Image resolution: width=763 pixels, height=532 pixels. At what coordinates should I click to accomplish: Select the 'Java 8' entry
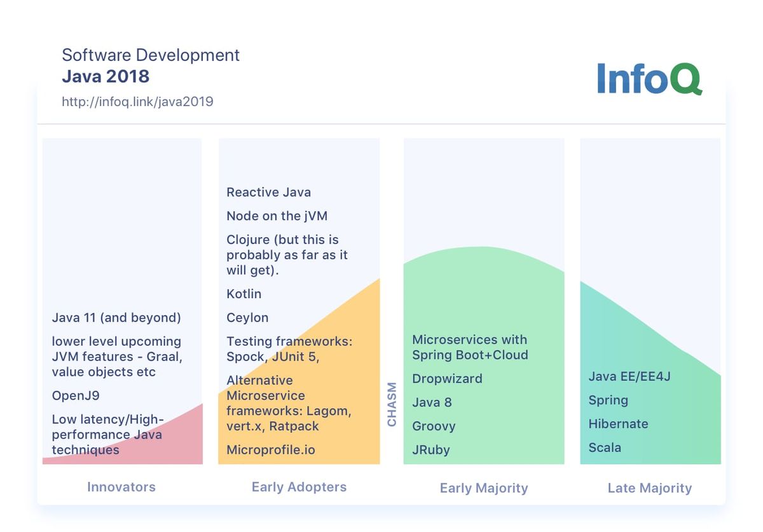[x=432, y=402]
